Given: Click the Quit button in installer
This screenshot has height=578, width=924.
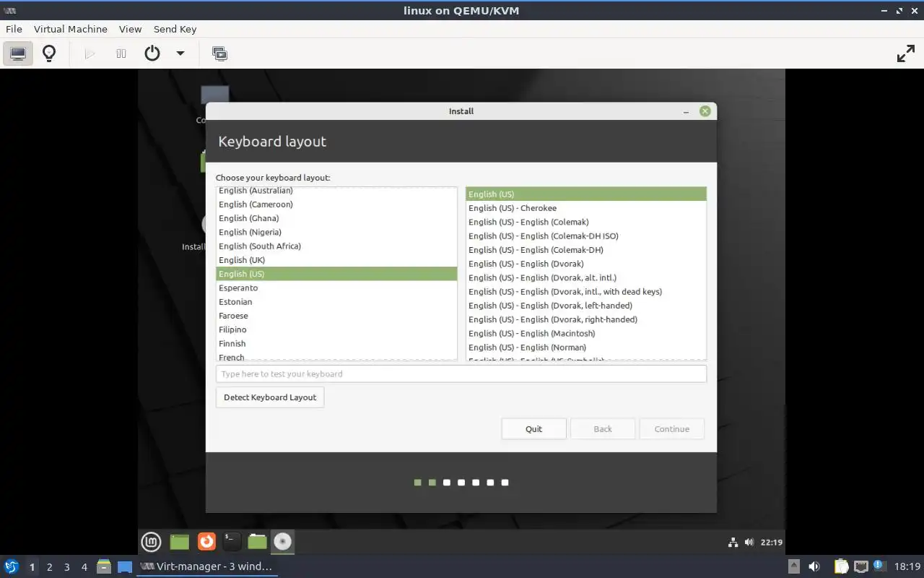Looking at the screenshot, I should [533, 429].
